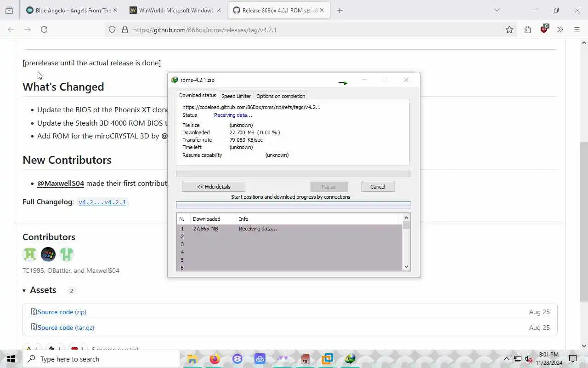Click the IDM icon in dialog title
588x368 pixels.
[175, 80]
